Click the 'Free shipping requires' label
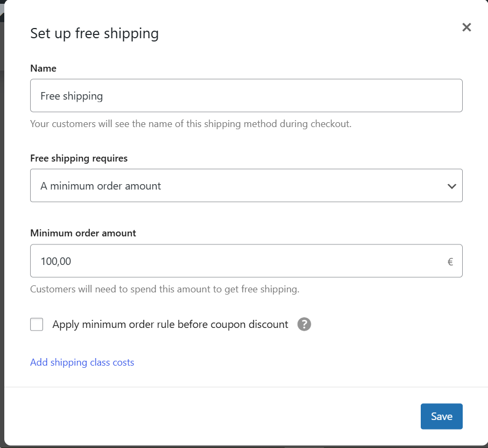This screenshot has height=448, width=488. coord(79,158)
